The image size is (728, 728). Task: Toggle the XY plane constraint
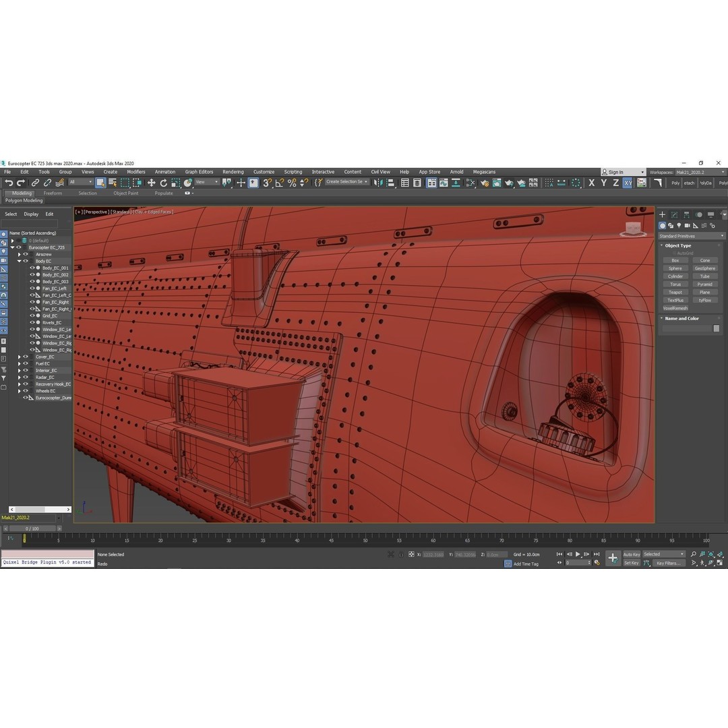coord(628,183)
